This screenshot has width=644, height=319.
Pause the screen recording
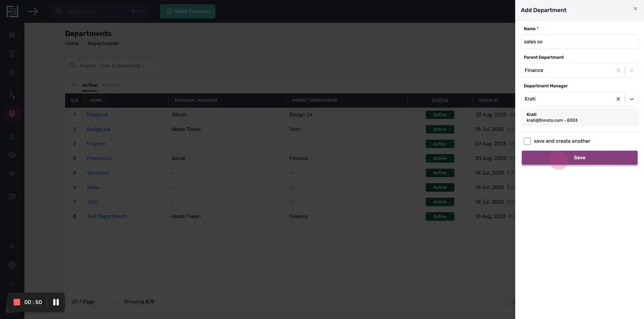tap(56, 302)
